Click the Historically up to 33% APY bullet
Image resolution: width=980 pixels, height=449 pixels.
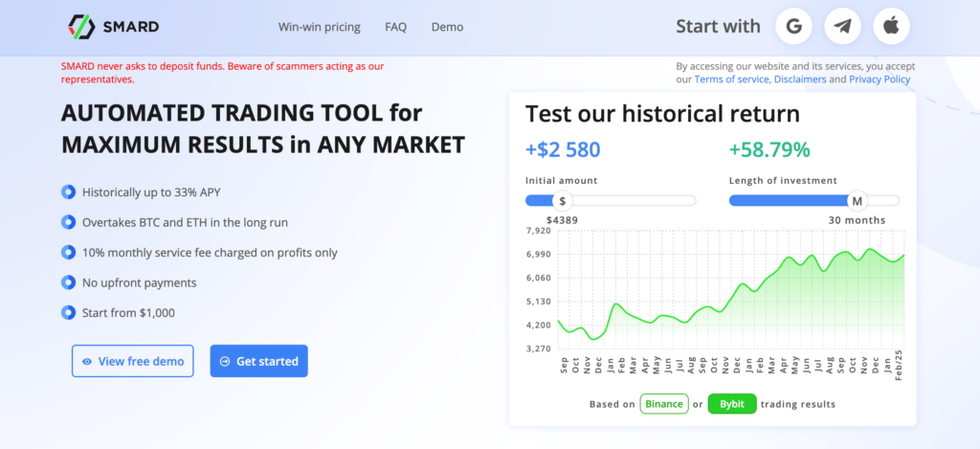[151, 192]
